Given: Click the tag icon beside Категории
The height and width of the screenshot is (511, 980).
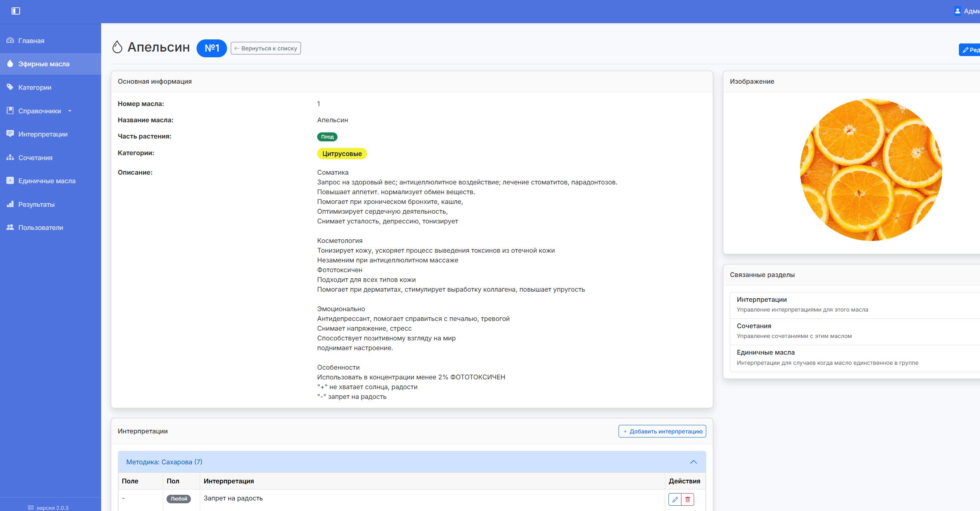Looking at the screenshot, I should pyautogui.click(x=10, y=87).
